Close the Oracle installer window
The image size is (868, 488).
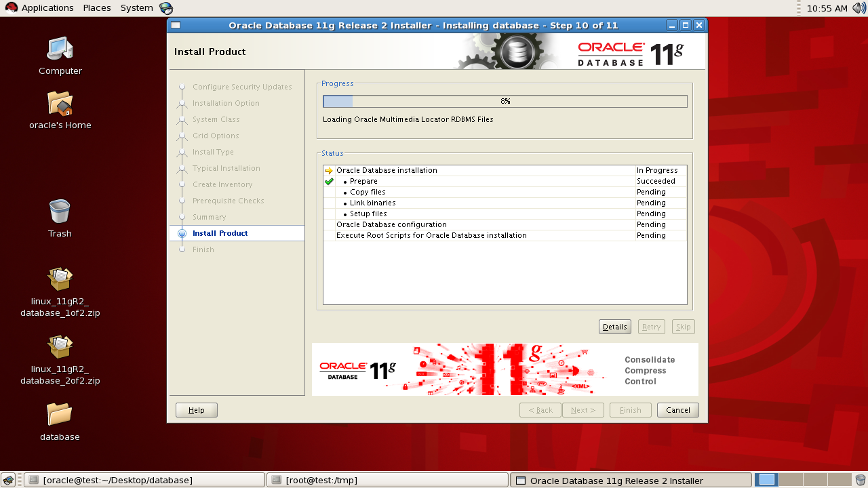[699, 25]
